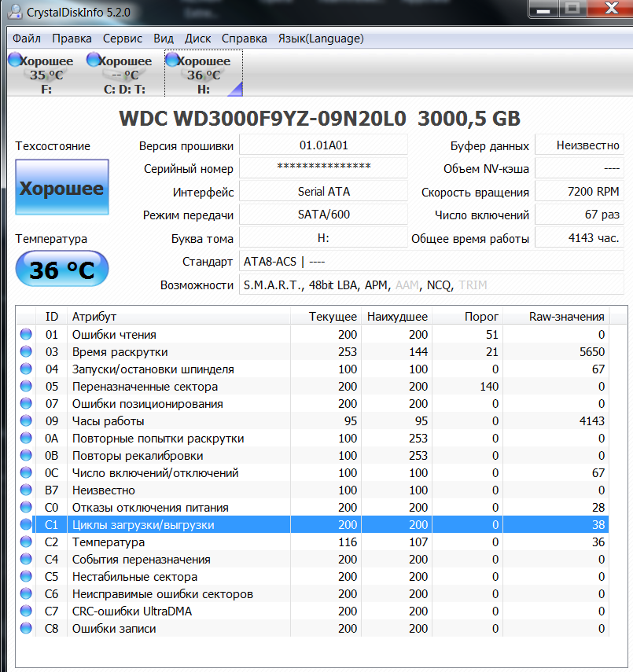Click the Неизвестно data buffer field
This screenshot has width=633, height=672.
click(x=580, y=145)
